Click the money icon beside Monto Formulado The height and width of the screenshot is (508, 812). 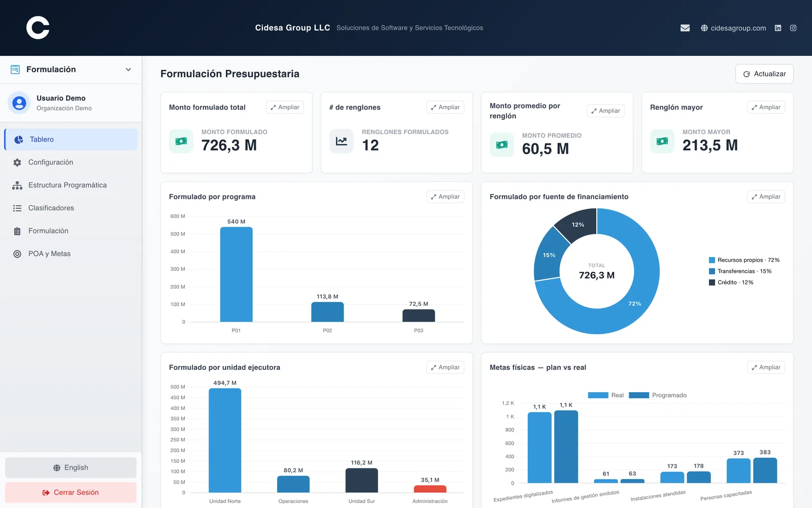(181, 141)
